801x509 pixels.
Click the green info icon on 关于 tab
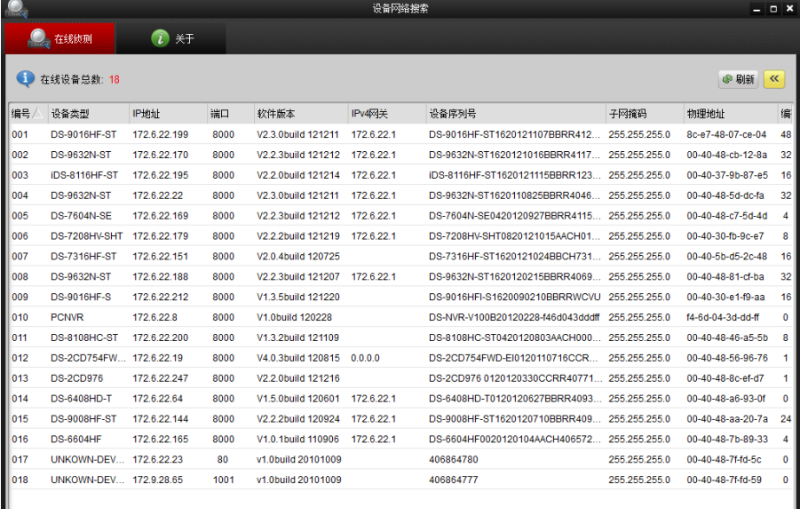click(159, 38)
